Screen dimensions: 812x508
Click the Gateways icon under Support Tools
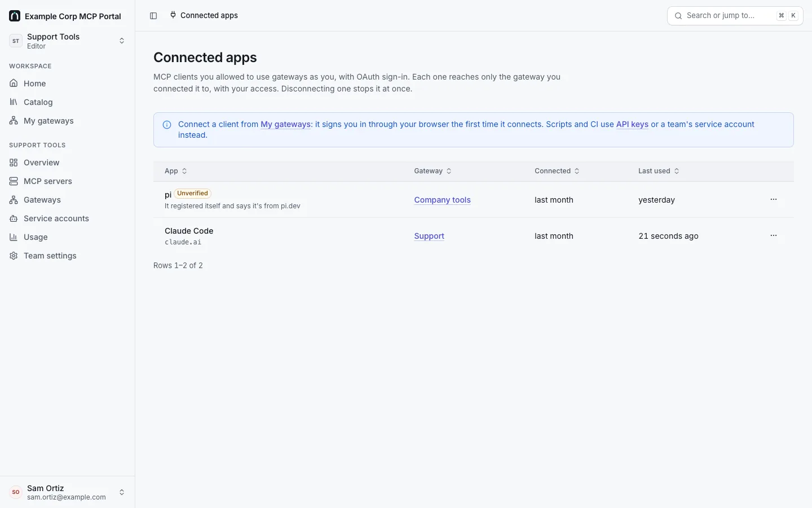click(14, 200)
